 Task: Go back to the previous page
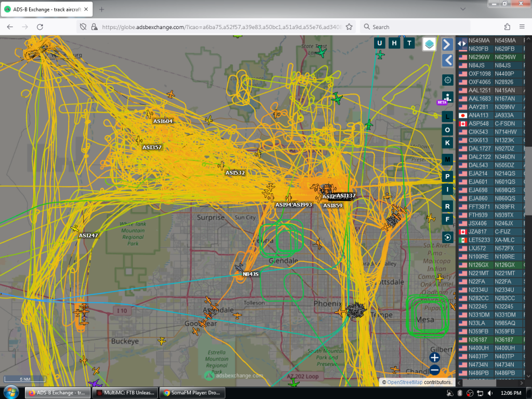tap(10, 27)
